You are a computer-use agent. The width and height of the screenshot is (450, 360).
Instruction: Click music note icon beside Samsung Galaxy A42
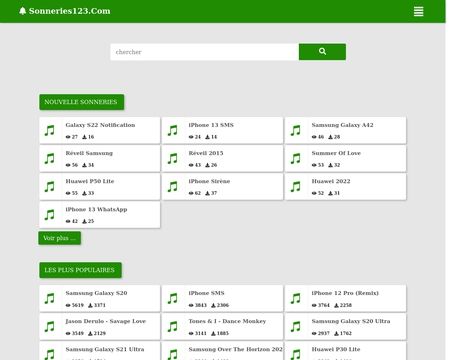click(295, 130)
